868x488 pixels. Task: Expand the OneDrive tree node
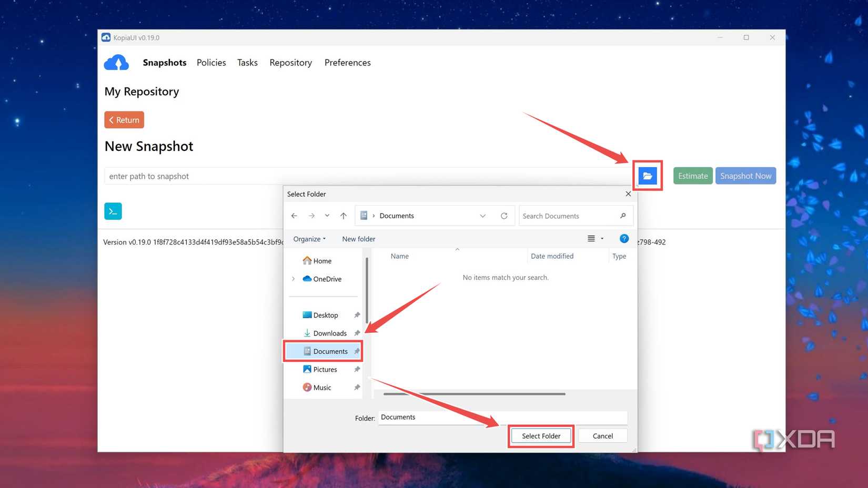pos(294,279)
